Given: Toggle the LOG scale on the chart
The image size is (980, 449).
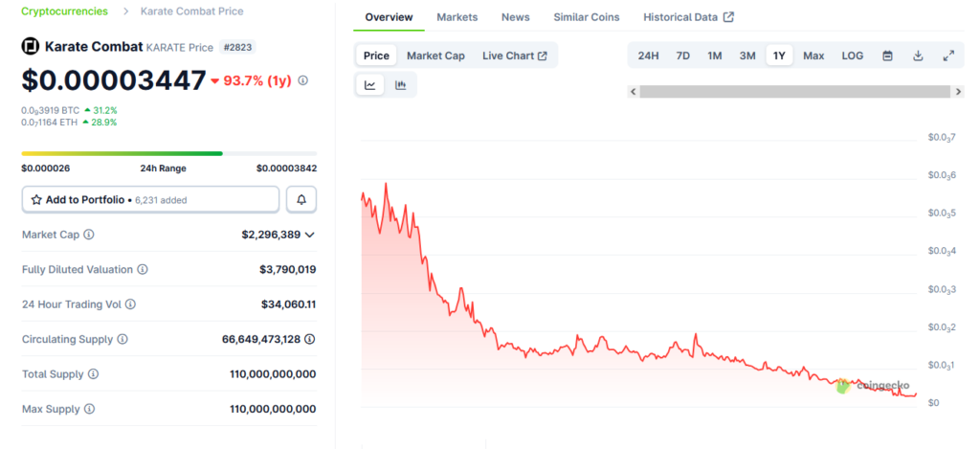Looking at the screenshot, I should click(852, 56).
